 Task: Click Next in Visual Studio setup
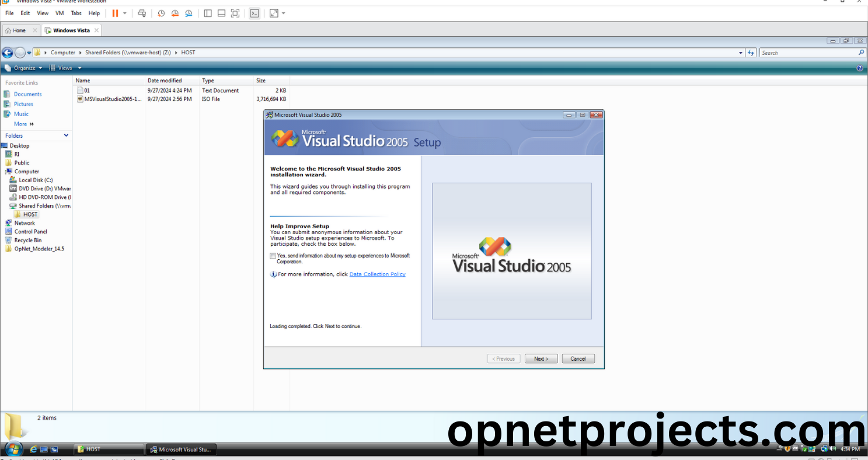click(541, 358)
